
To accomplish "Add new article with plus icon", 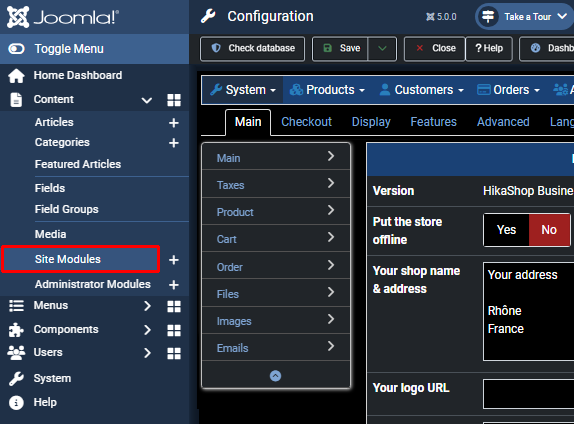I will [x=174, y=123].
